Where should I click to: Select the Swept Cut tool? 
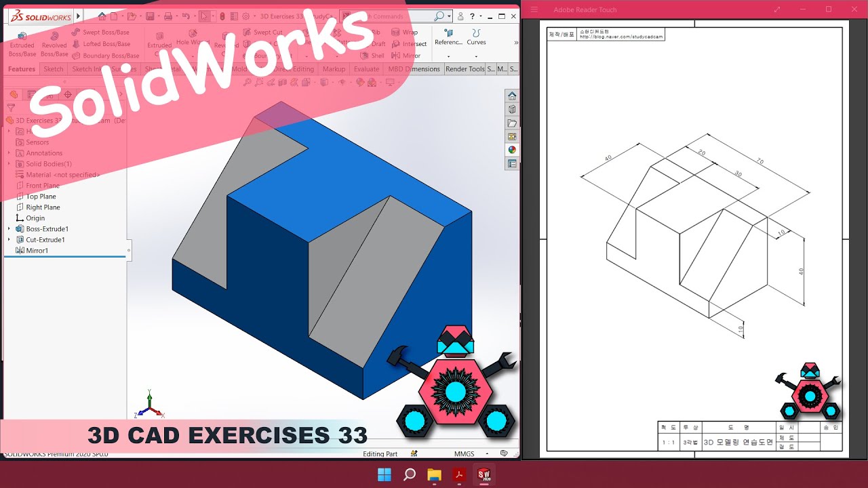point(262,32)
